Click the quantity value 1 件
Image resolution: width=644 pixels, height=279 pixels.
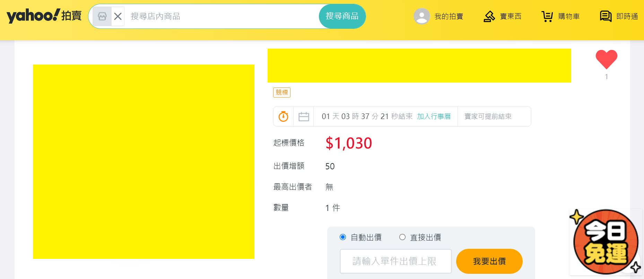333,208
